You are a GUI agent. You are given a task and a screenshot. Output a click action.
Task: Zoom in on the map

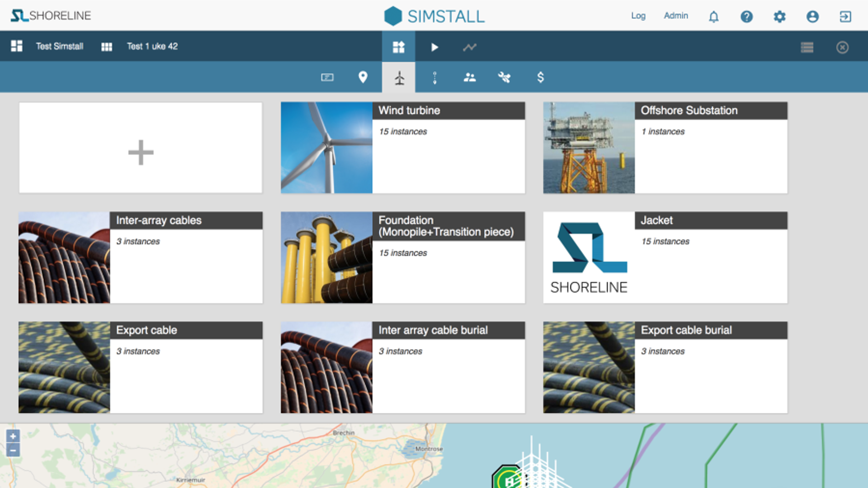pos(13,436)
